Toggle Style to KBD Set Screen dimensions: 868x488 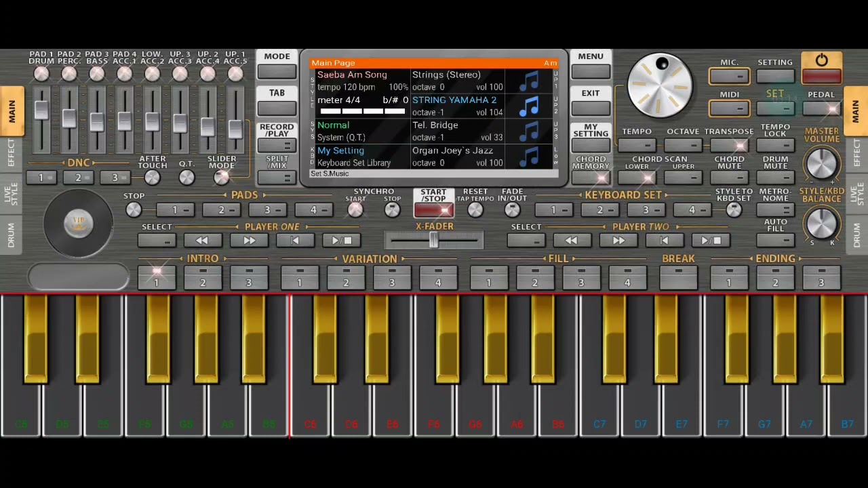click(x=733, y=210)
